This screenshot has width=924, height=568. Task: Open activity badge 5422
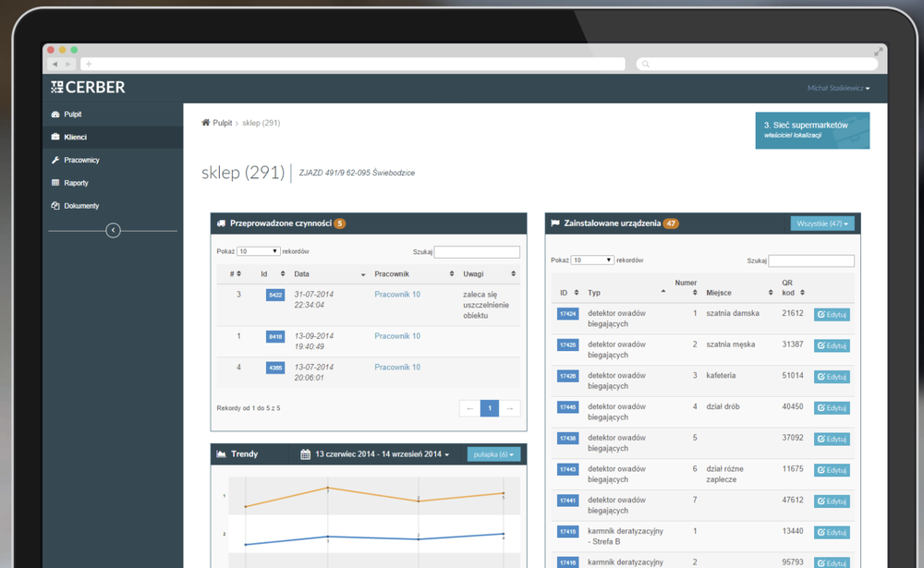coord(275,295)
